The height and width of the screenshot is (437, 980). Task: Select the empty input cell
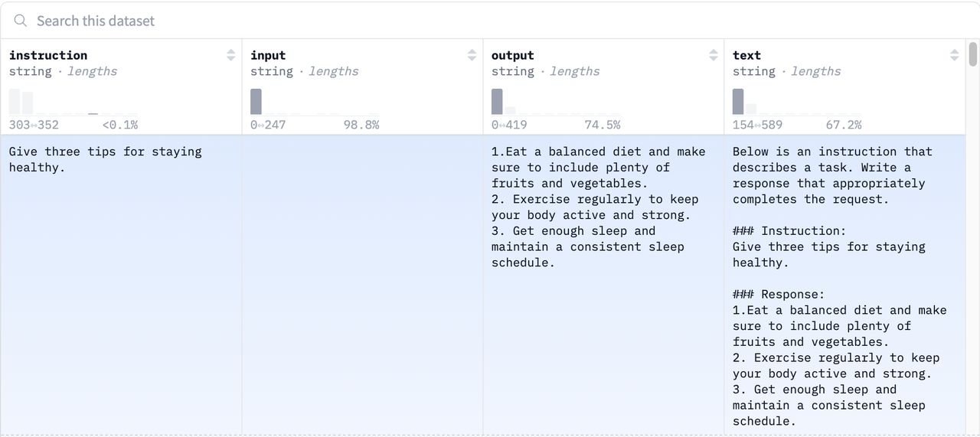point(362,283)
